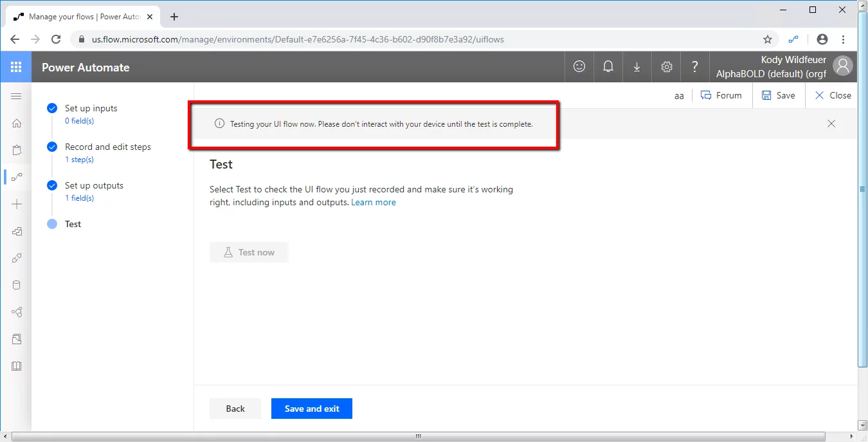
Task: Open Learn book icon in sidebar
Action: tap(17, 366)
